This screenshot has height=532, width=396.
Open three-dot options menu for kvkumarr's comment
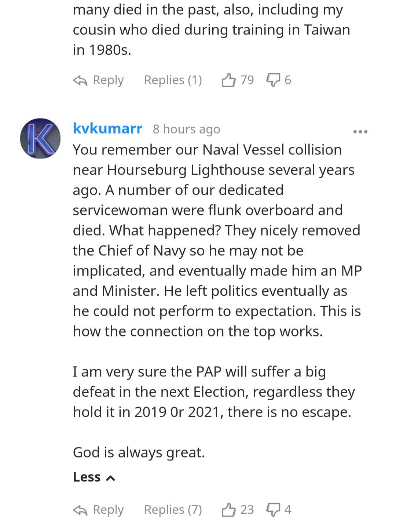[x=360, y=132]
